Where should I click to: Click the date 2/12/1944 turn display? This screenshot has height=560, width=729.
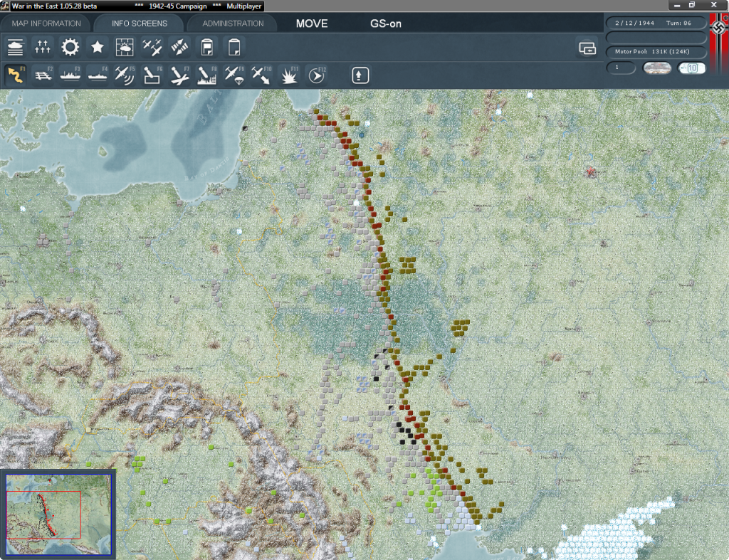pyautogui.click(x=656, y=23)
